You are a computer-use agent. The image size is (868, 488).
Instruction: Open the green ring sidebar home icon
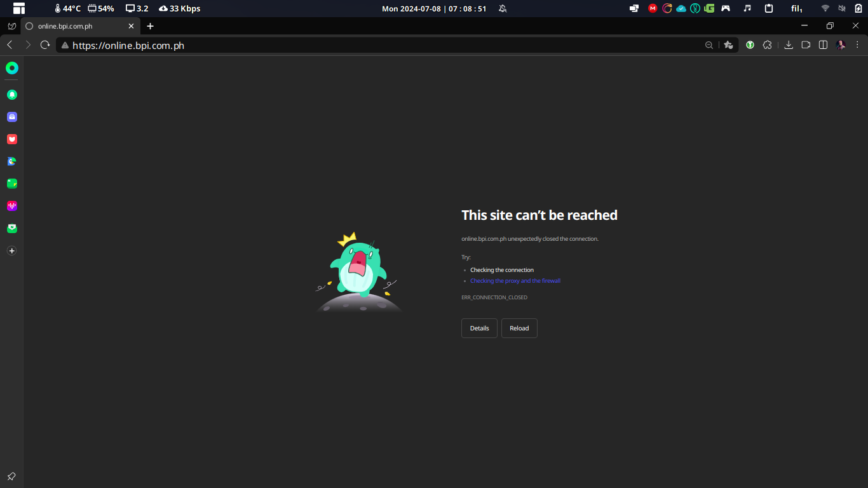[x=12, y=68]
